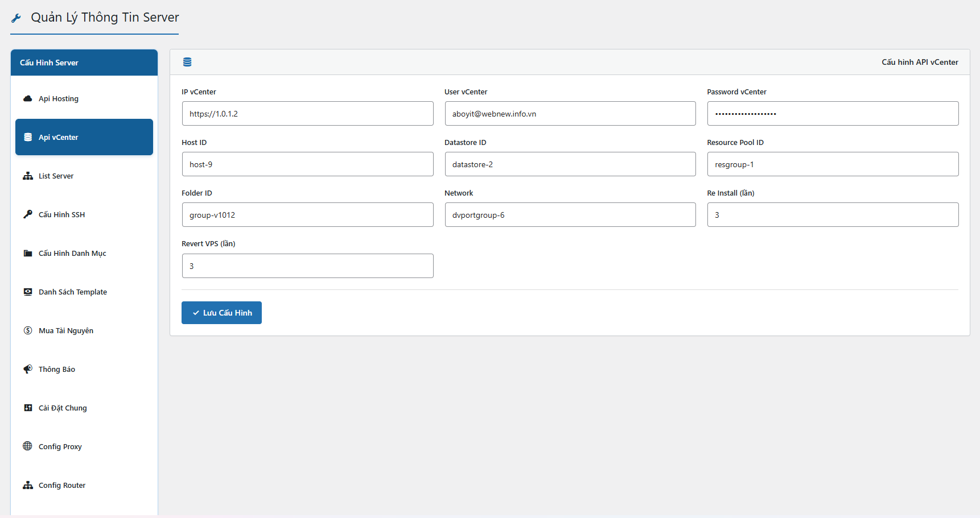Viewport: 980px width, 518px height.
Task: Click the globe icon for Config Proxy
Action: (27, 446)
